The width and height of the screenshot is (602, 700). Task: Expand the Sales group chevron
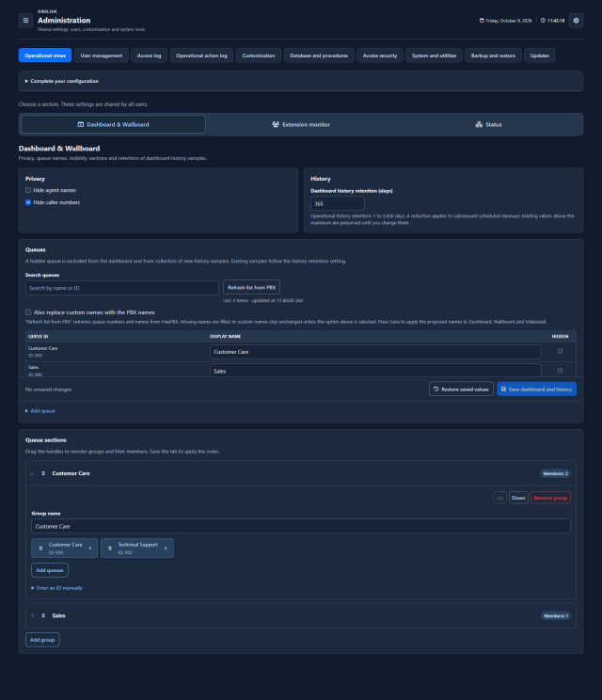click(x=32, y=615)
